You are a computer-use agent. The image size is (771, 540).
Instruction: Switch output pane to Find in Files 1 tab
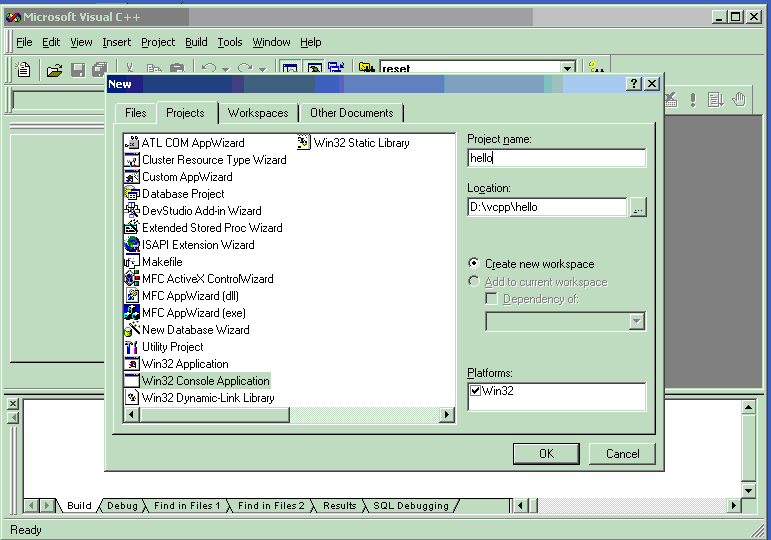pos(187,506)
